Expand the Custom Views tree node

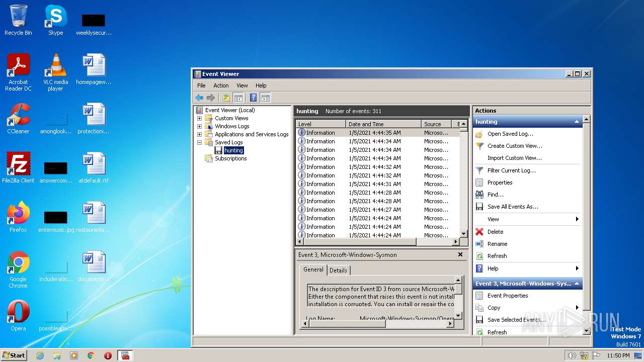[199, 118]
